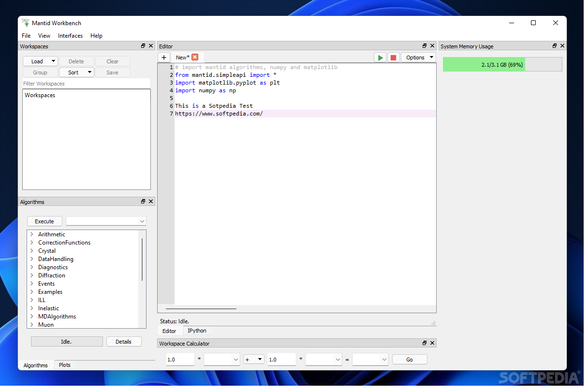This screenshot has height=391, width=588.
Task: Float the Editor panel
Action: click(425, 46)
